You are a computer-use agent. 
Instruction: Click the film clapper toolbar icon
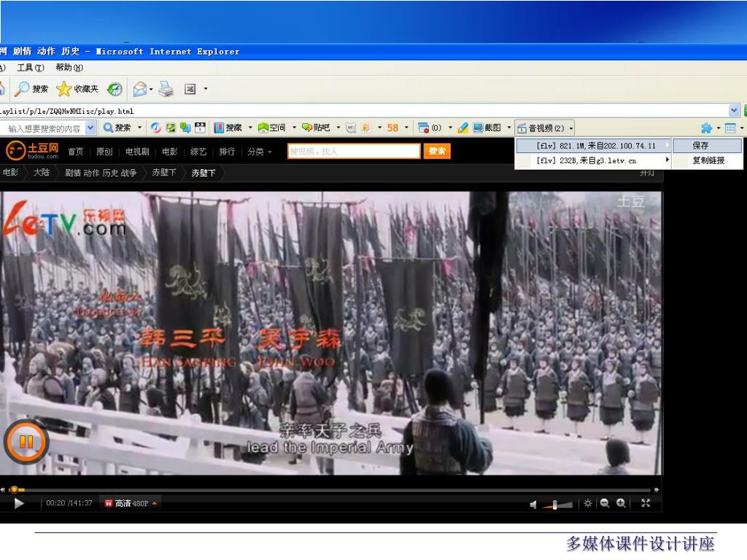[200, 128]
